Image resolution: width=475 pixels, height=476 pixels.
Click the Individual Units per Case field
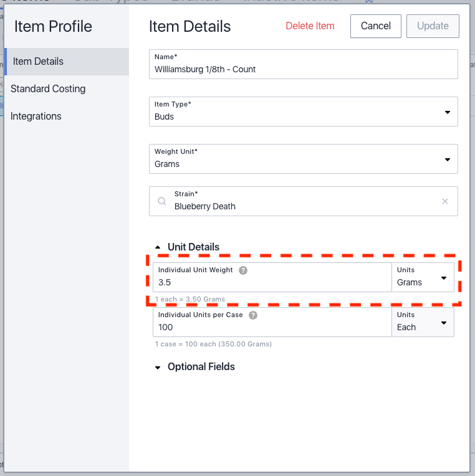pyautogui.click(x=272, y=322)
